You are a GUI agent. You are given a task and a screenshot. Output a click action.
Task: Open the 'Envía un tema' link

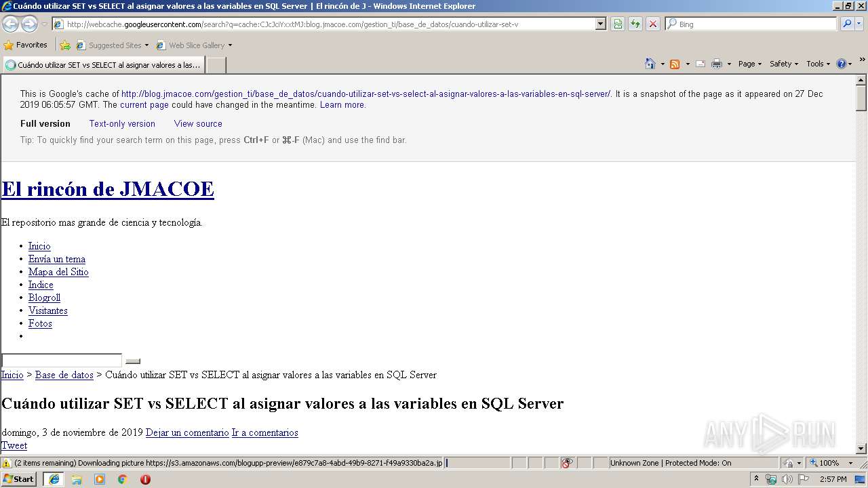(x=57, y=259)
